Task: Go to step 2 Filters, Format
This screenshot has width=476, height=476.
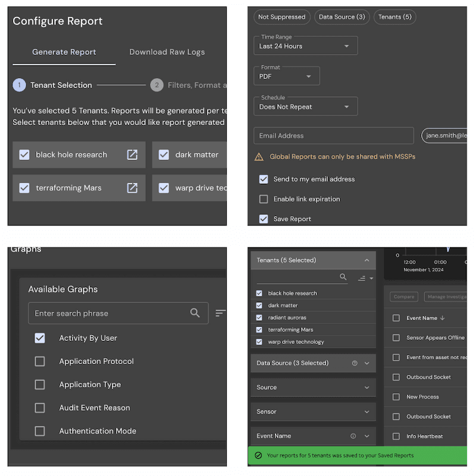Action: 188,85
